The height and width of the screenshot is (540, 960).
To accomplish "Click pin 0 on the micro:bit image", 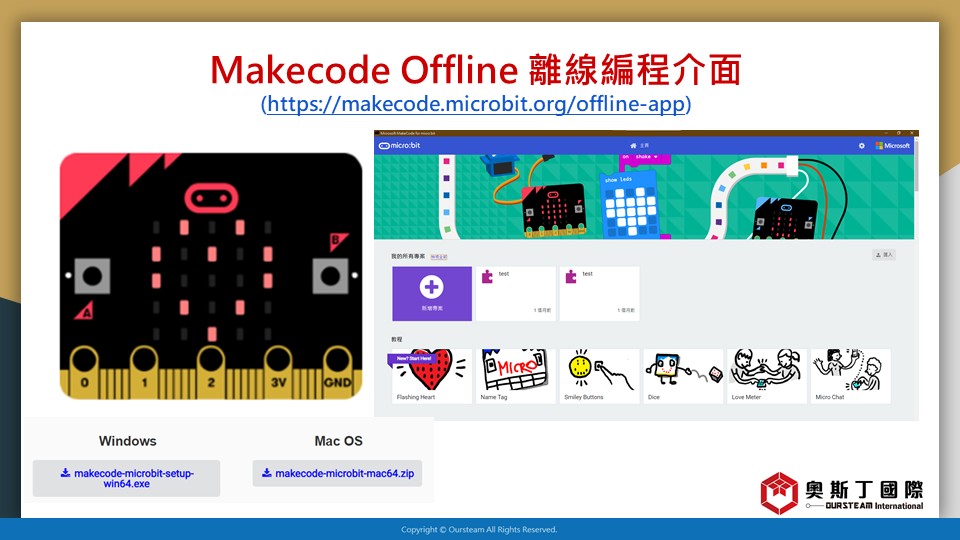I will click(84, 371).
